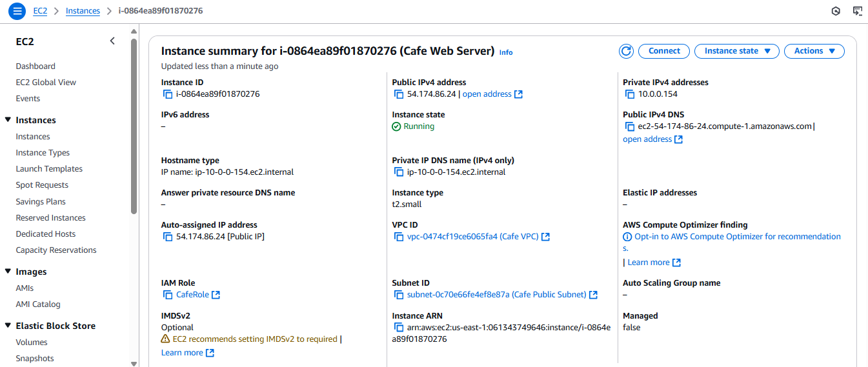The image size is (868, 367).
Task: Copy the Subnet ID
Action: 399,295
